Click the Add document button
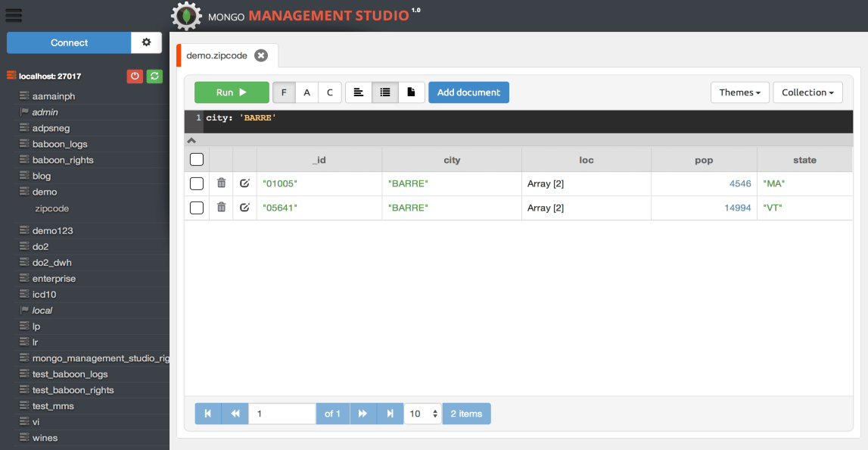Screen dimensions: 868x450 tap(468, 92)
